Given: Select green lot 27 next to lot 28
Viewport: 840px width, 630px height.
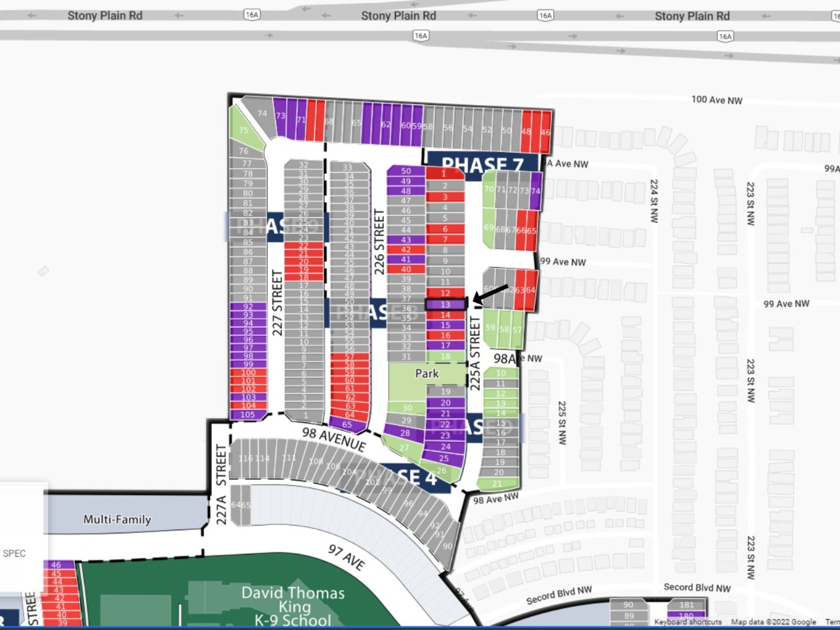Looking at the screenshot, I should pos(404,448).
